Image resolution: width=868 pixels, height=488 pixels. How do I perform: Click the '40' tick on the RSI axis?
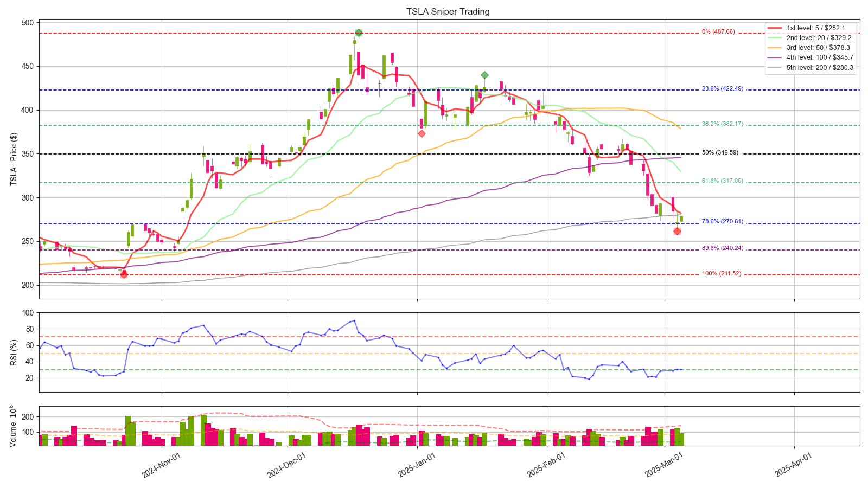[30, 362]
